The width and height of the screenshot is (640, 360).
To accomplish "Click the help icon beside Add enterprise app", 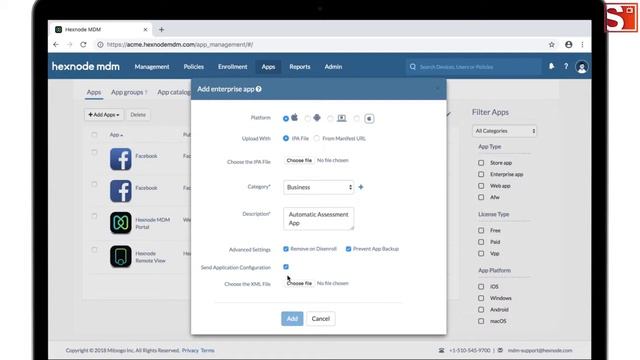I will click(258, 89).
